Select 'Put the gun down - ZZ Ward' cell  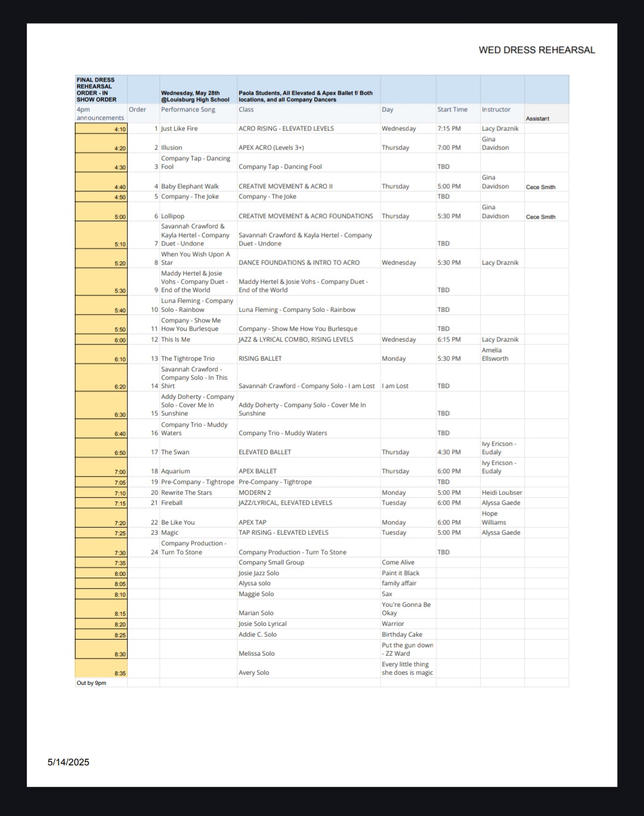[408, 650]
